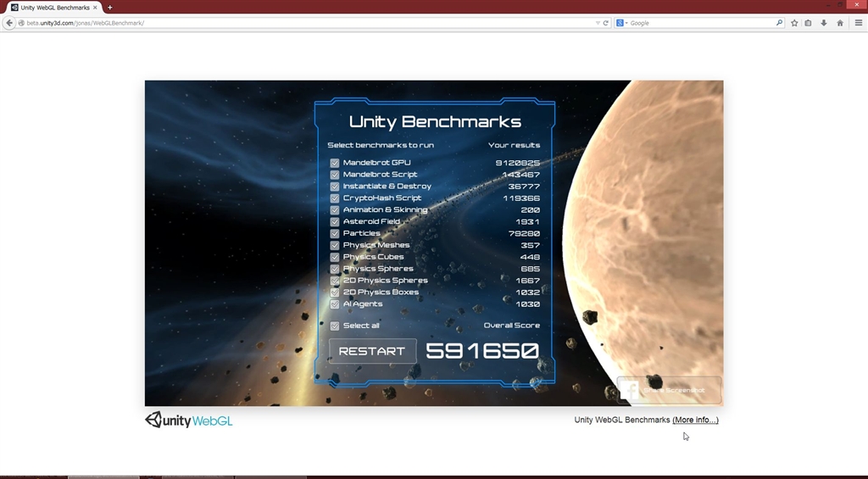
Task: Click the Select benchmarks to run heading
Action: pos(381,145)
